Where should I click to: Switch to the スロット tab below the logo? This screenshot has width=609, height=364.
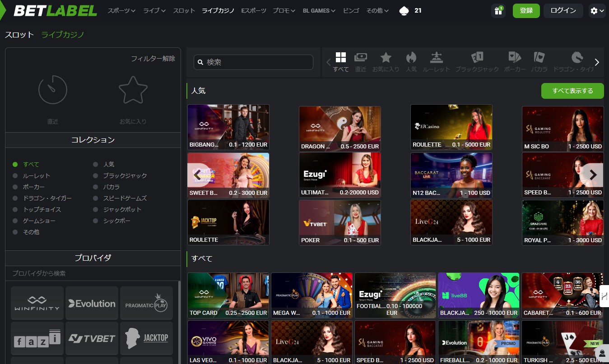pos(19,35)
